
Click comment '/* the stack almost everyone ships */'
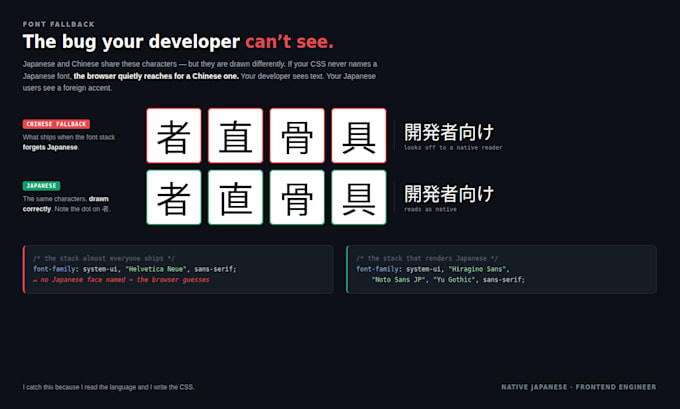(104, 258)
